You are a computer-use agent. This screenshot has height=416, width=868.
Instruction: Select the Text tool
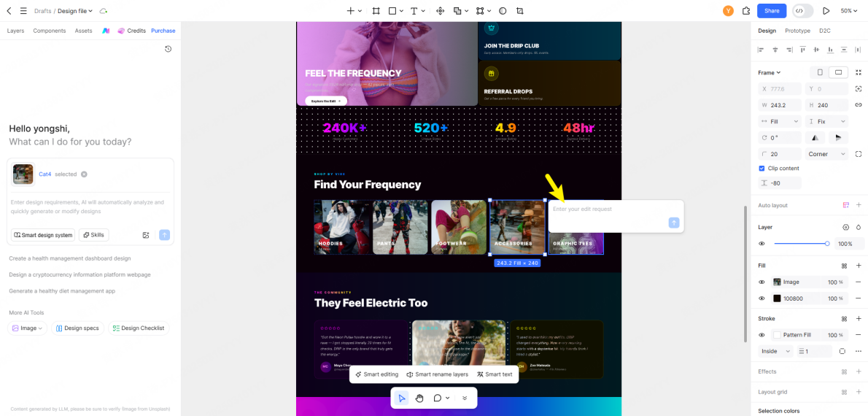pos(414,10)
